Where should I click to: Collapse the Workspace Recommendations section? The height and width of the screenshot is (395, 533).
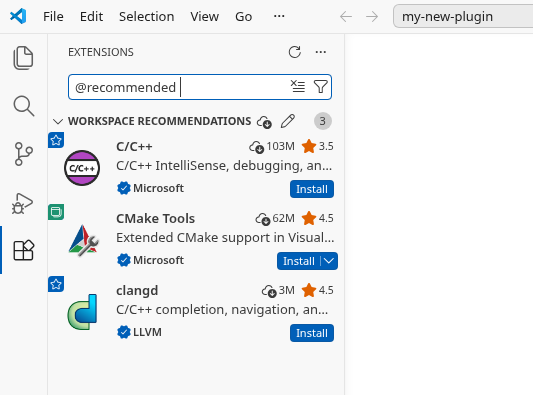coord(58,121)
